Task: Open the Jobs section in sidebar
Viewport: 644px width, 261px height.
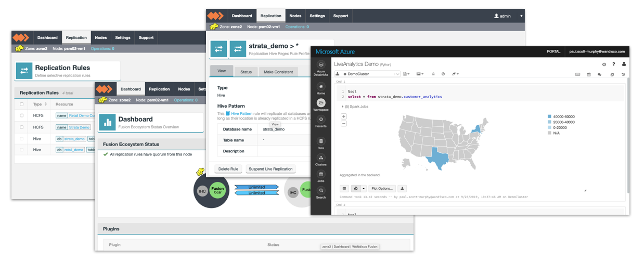Action: click(321, 175)
